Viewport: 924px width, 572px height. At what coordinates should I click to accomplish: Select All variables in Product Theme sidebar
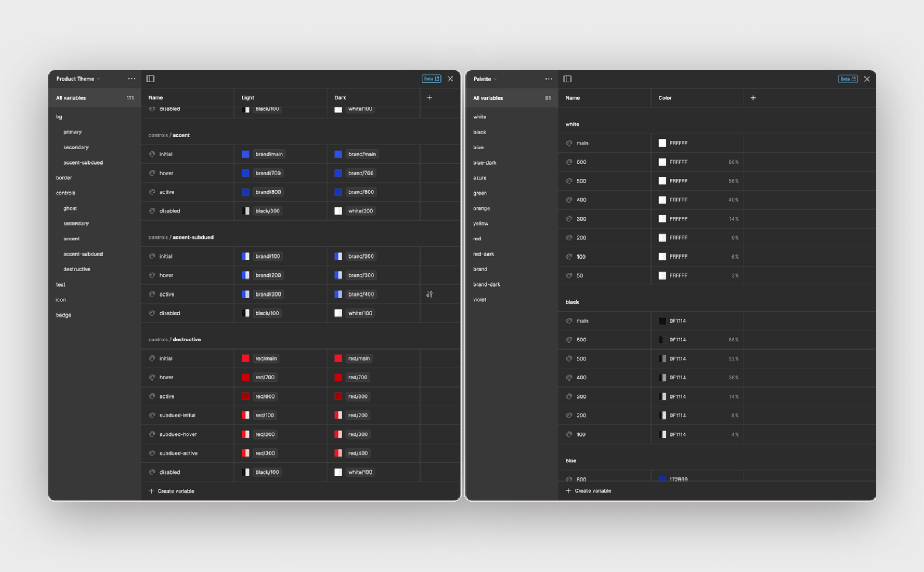click(94, 98)
